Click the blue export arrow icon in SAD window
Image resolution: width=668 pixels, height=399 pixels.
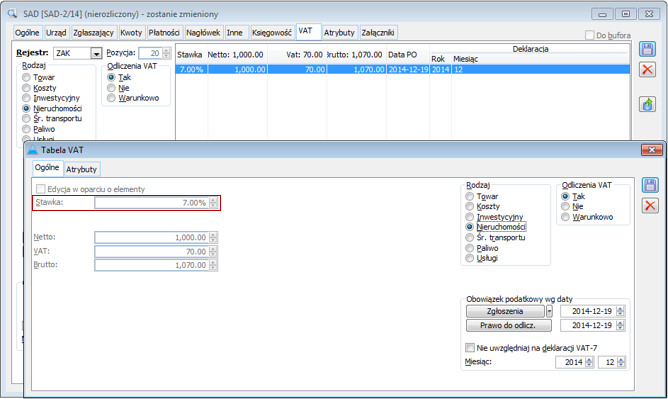(x=647, y=104)
